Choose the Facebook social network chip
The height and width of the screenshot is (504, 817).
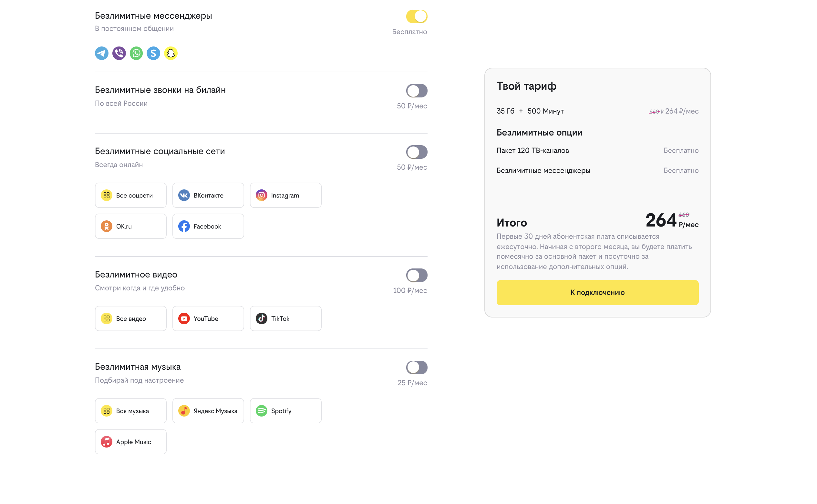click(x=208, y=226)
